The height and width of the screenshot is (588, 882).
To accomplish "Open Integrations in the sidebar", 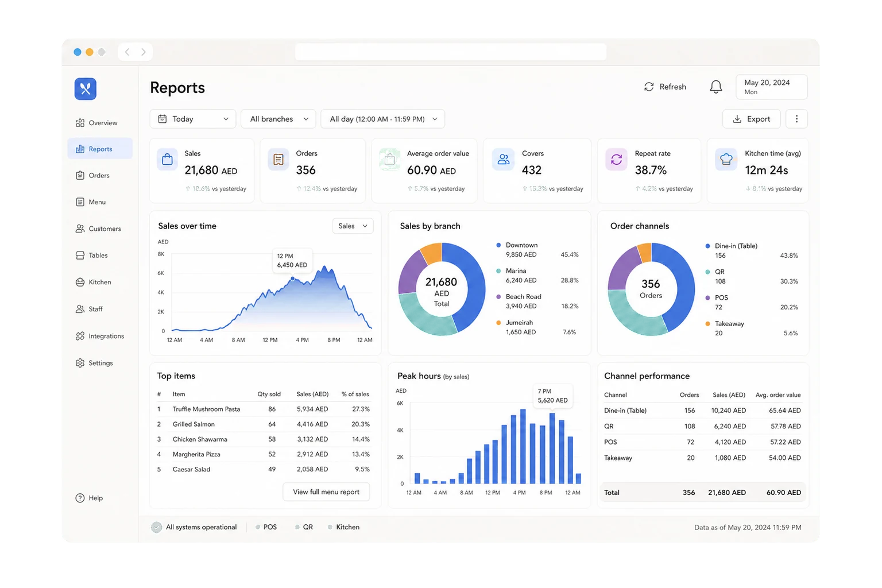I will [100, 336].
